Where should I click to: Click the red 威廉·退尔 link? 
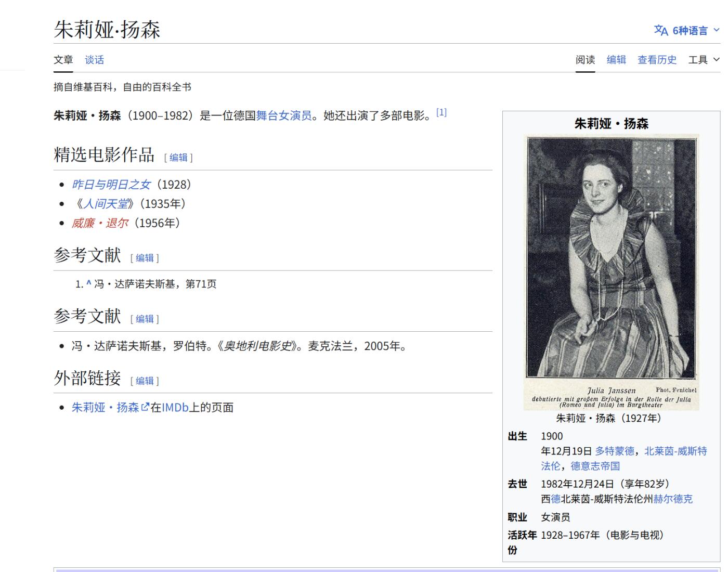(x=100, y=223)
